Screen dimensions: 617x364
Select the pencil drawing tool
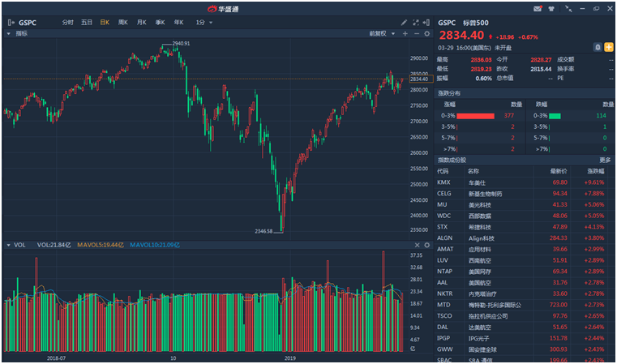tap(404, 23)
